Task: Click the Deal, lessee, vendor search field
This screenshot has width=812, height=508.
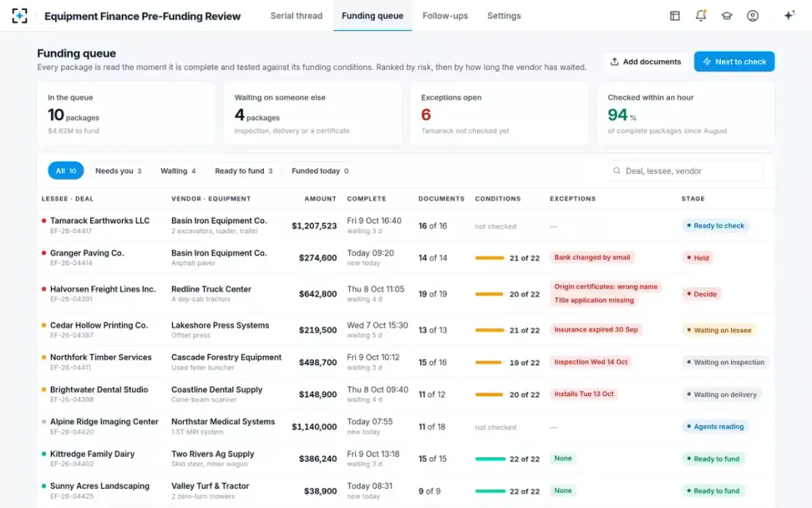Action: pyautogui.click(x=685, y=171)
